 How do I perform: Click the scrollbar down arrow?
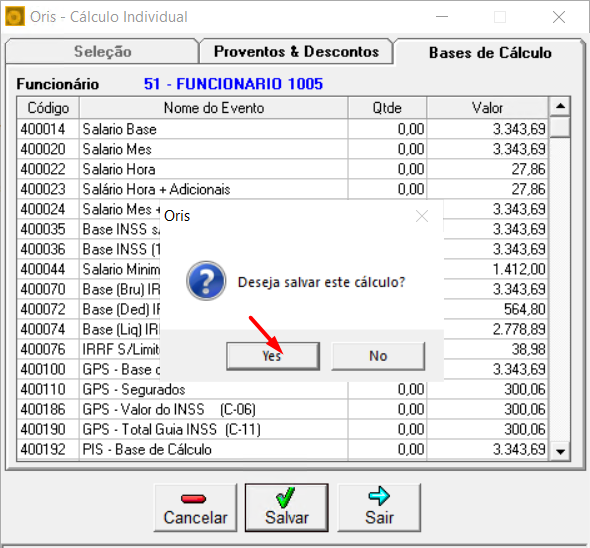click(560, 451)
